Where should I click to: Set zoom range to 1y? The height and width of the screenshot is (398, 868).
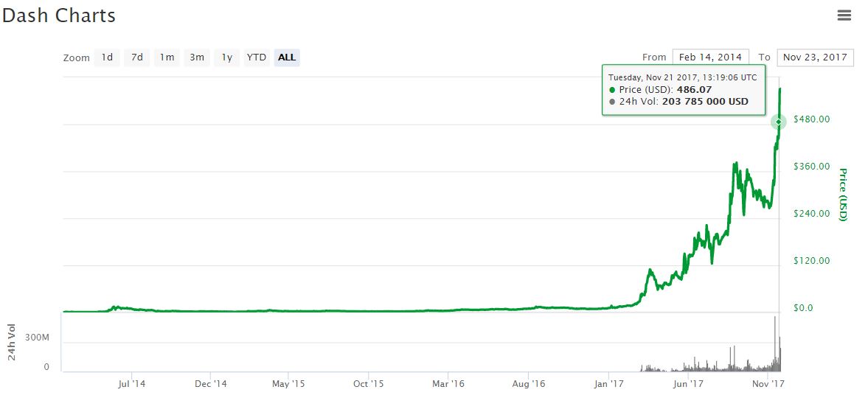[x=226, y=57]
